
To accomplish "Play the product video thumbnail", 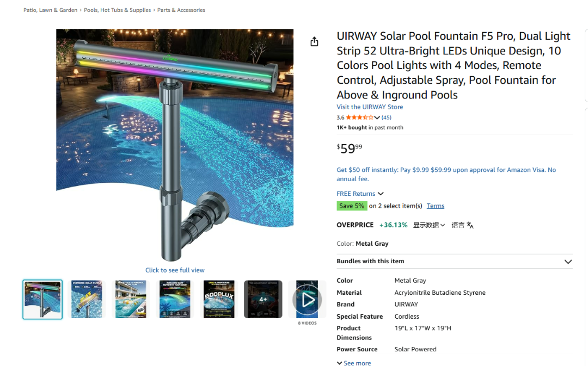I will tap(307, 299).
